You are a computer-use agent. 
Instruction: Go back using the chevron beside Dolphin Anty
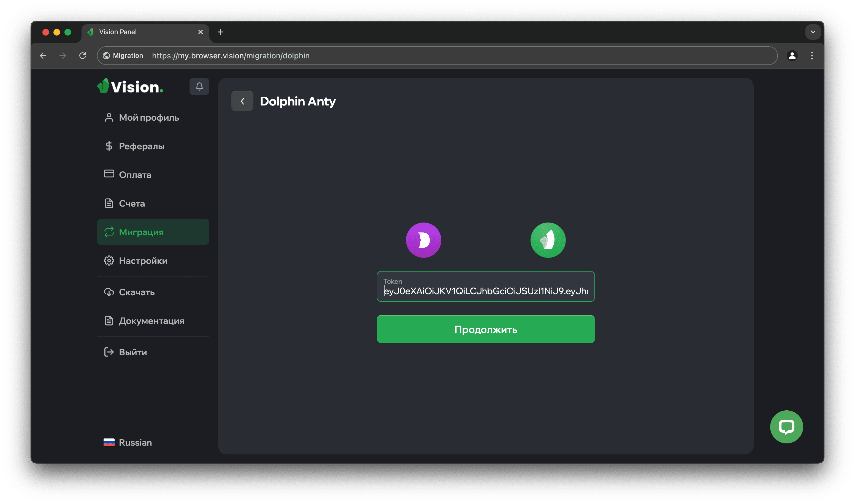242,101
